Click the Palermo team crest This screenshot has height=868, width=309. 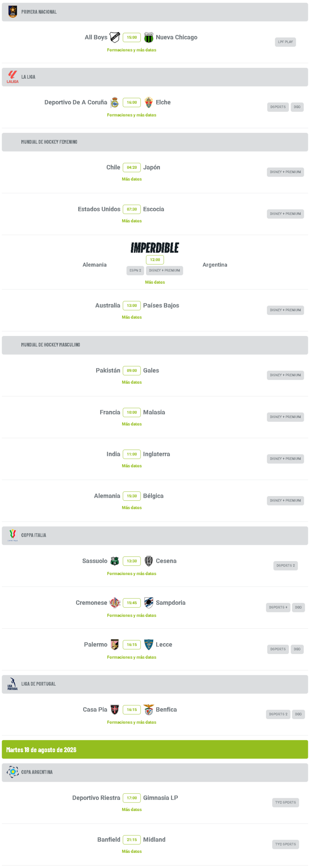coord(115,644)
